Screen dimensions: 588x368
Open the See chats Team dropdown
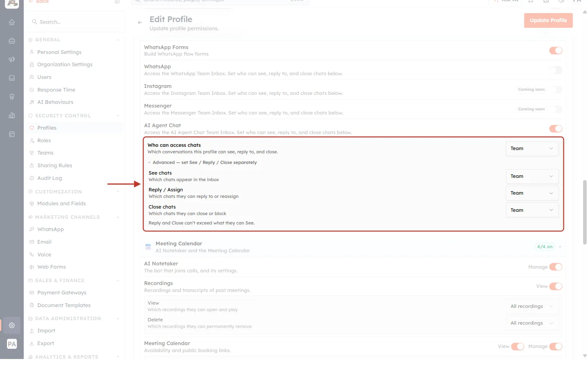(x=532, y=177)
